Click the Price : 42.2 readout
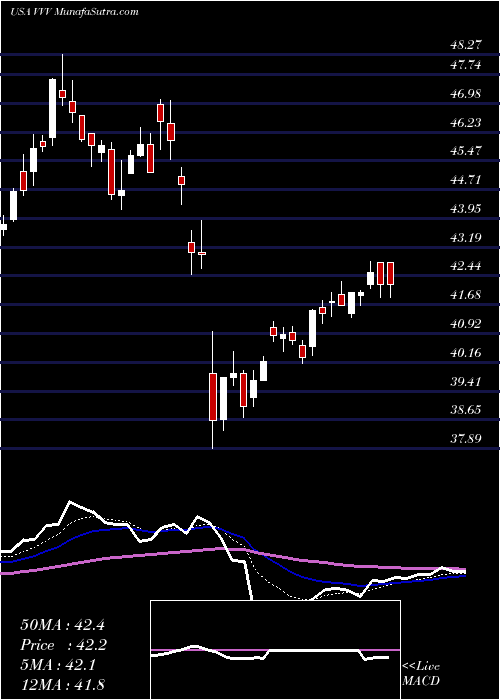This screenshot has width=500, height=700. click(62, 645)
